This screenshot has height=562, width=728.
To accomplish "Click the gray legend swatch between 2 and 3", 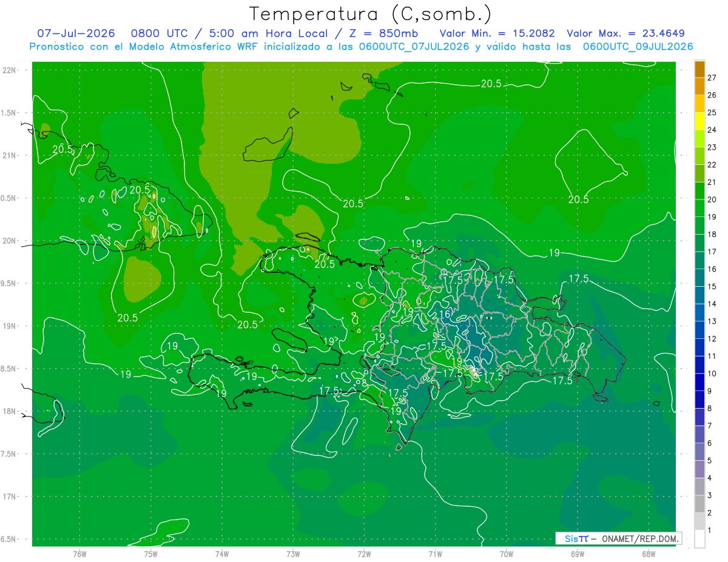I will 699,504.
